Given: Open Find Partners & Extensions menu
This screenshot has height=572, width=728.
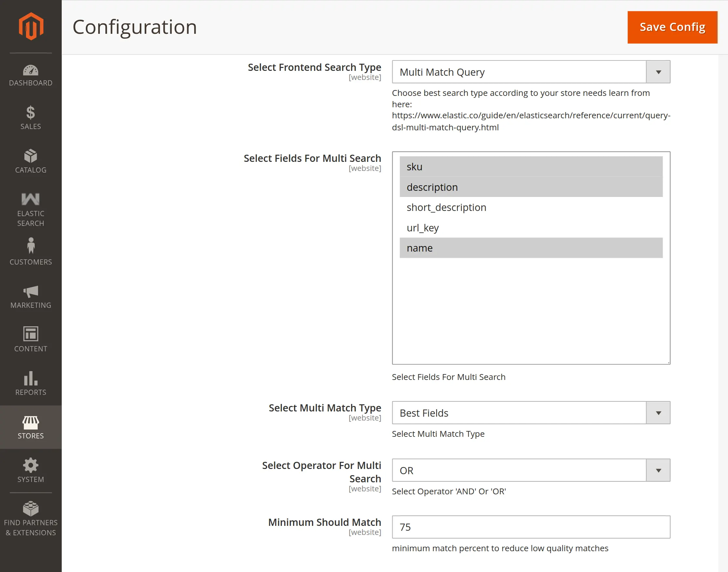Looking at the screenshot, I should (x=31, y=518).
